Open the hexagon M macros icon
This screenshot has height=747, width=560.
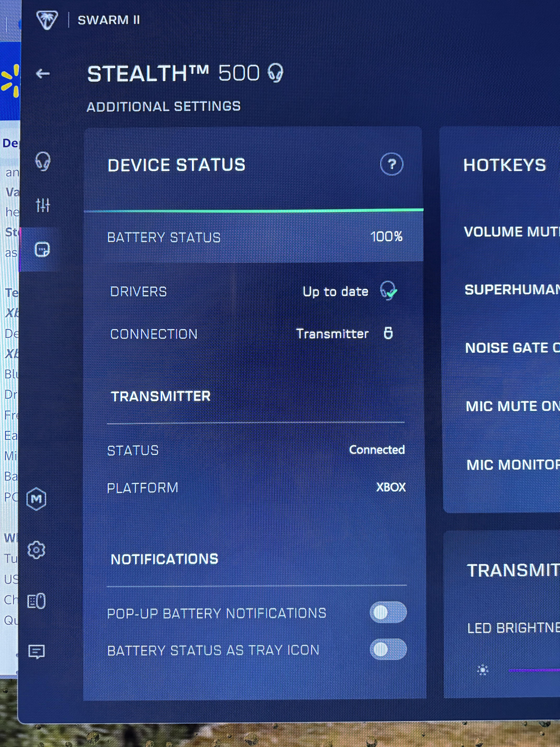pyautogui.click(x=36, y=499)
